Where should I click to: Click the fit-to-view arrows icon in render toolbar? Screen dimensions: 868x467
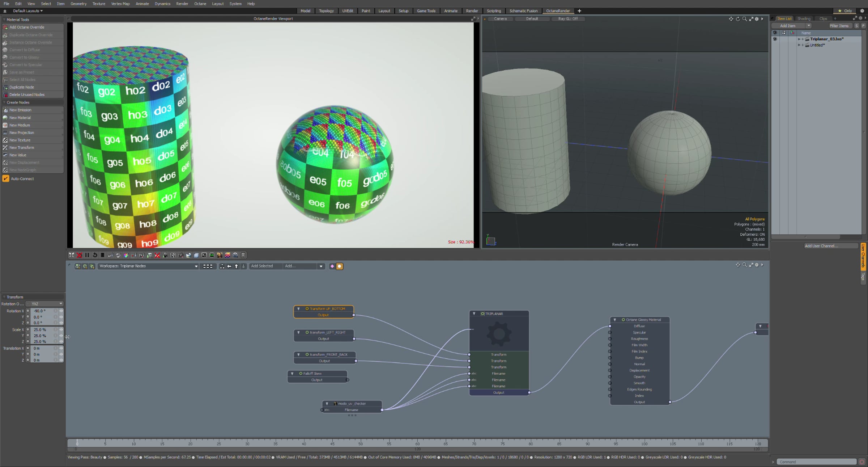[x=71, y=255]
